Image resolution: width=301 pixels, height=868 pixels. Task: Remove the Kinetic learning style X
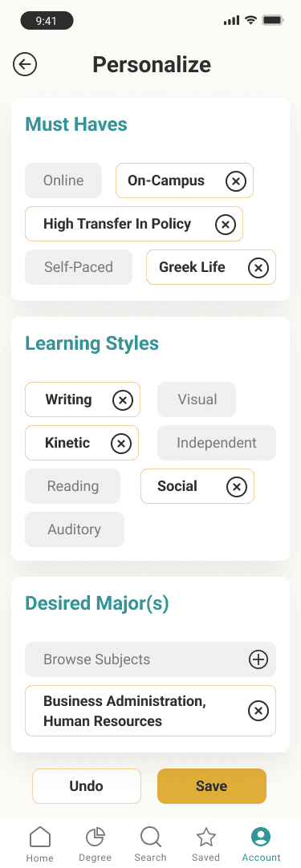121,443
